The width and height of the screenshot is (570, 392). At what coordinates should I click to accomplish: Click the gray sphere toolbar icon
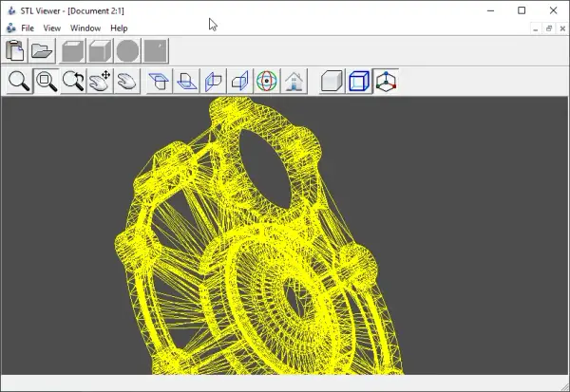127,50
